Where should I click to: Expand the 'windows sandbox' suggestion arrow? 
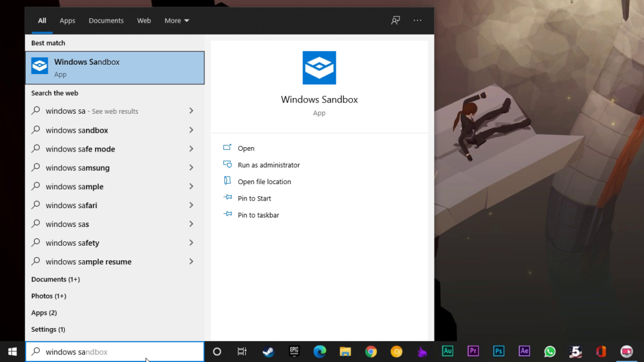coord(191,130)
